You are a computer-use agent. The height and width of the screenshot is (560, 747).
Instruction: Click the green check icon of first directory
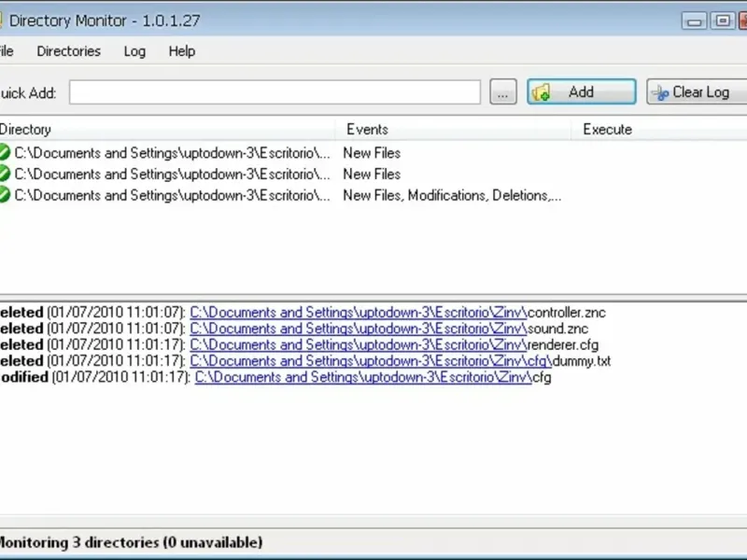(5, 152)
